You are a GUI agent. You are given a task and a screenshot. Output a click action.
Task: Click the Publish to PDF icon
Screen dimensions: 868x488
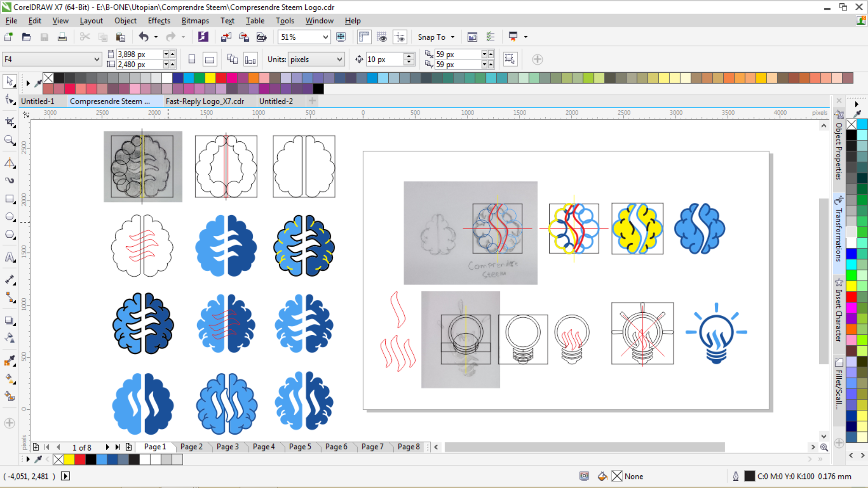coord(261,37)
